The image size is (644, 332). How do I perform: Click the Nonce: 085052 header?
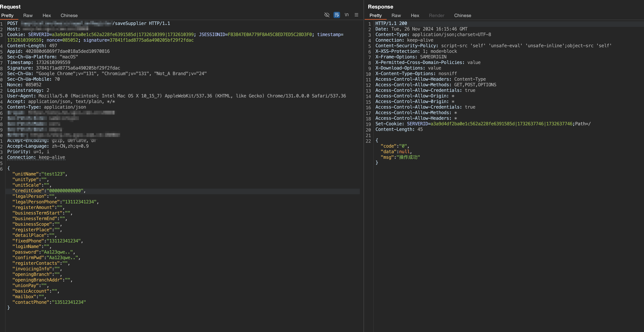(24, 85)
